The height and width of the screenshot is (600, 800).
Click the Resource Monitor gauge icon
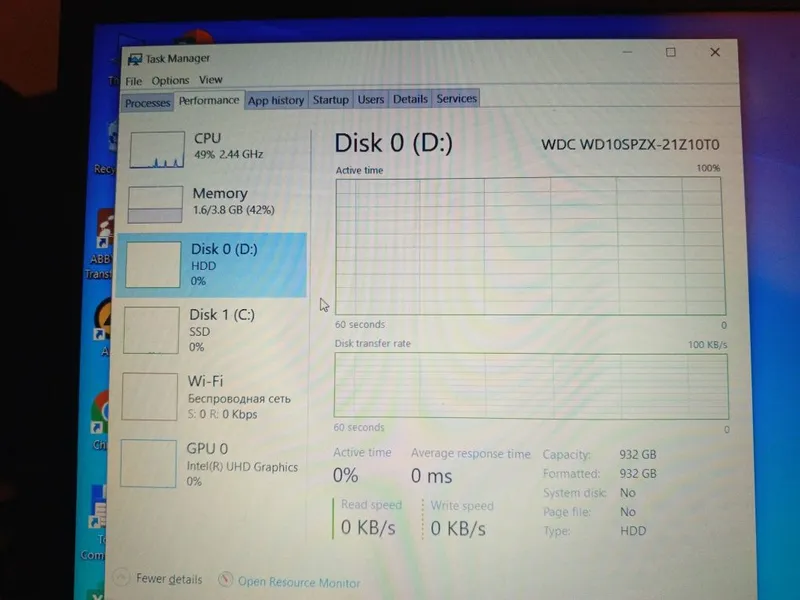225,579
